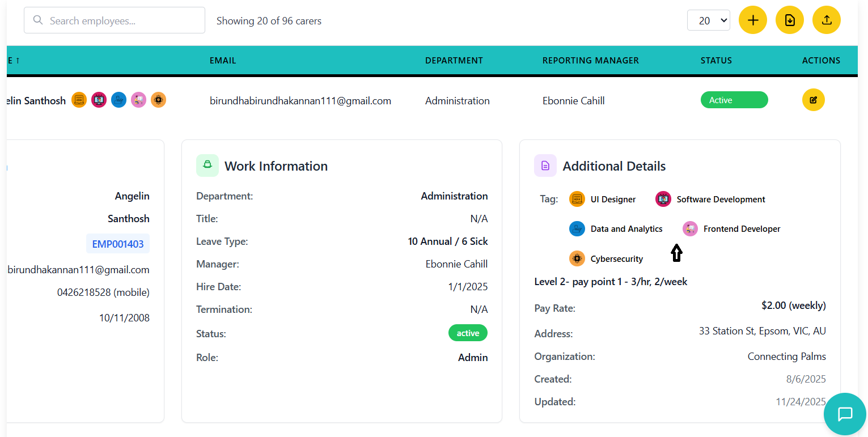The image size is (868, 437).
Task: Sort by the Department column header
Action: point(454,61)
